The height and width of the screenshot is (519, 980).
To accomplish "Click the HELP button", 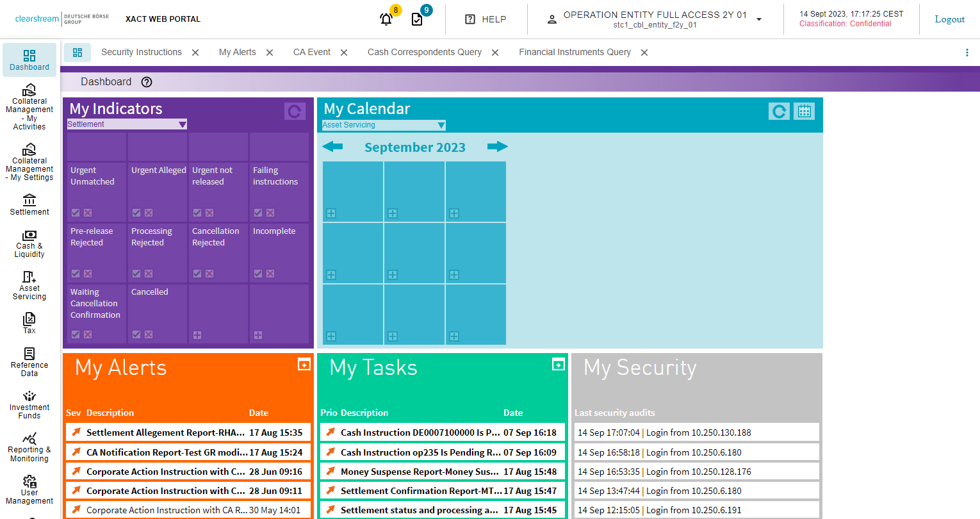I will pyautogui.click(x=486, y=19).
